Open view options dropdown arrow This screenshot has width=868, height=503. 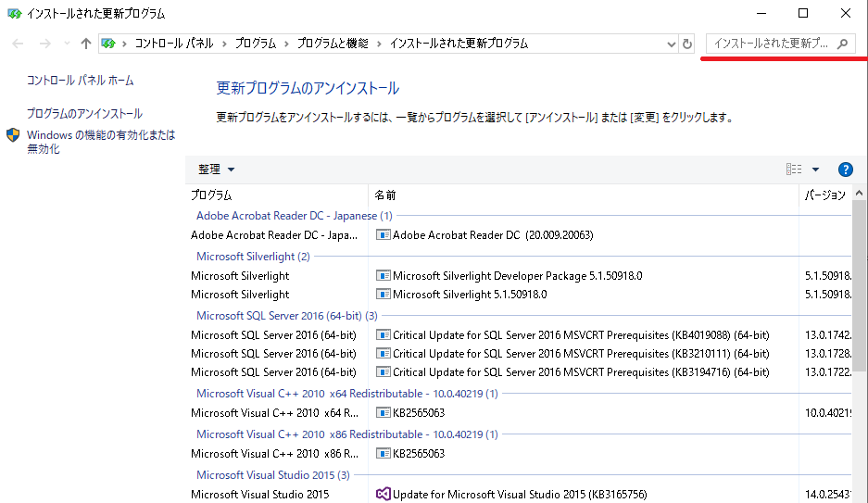(815, 170)
